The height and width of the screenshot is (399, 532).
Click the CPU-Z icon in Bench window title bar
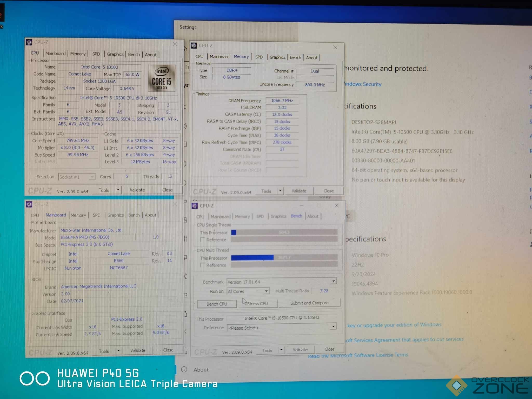pyautogui.click(x=195, y=206)
